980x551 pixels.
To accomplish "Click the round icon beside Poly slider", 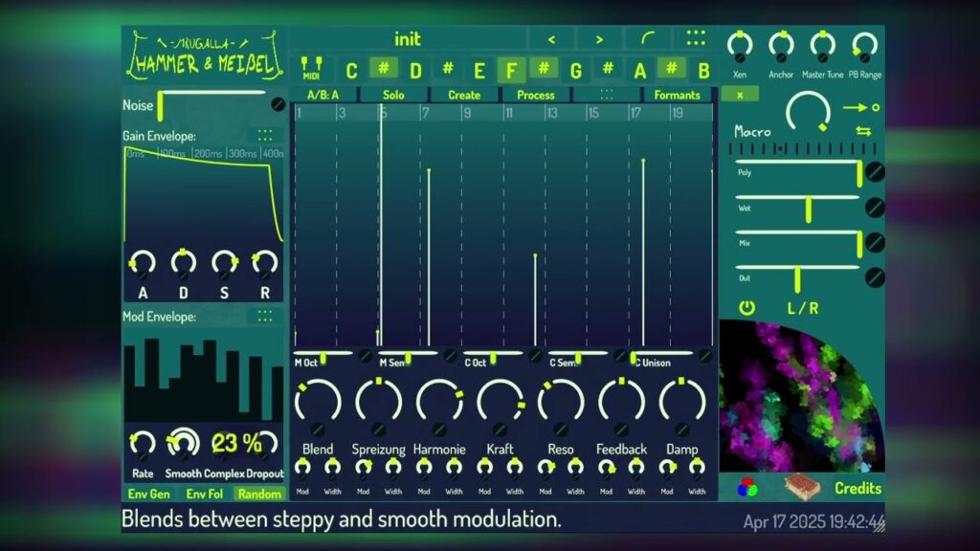I will [x=875, y=172].
